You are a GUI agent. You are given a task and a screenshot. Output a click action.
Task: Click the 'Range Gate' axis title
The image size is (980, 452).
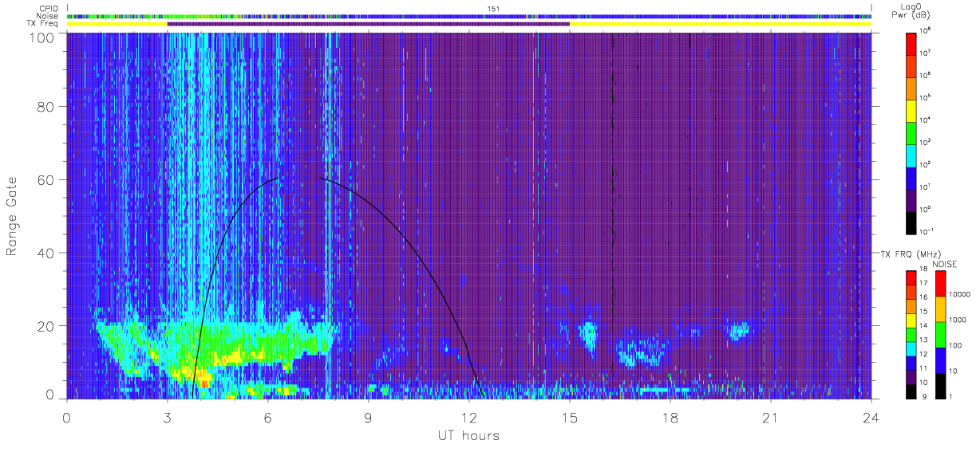(x=13, y=218)
